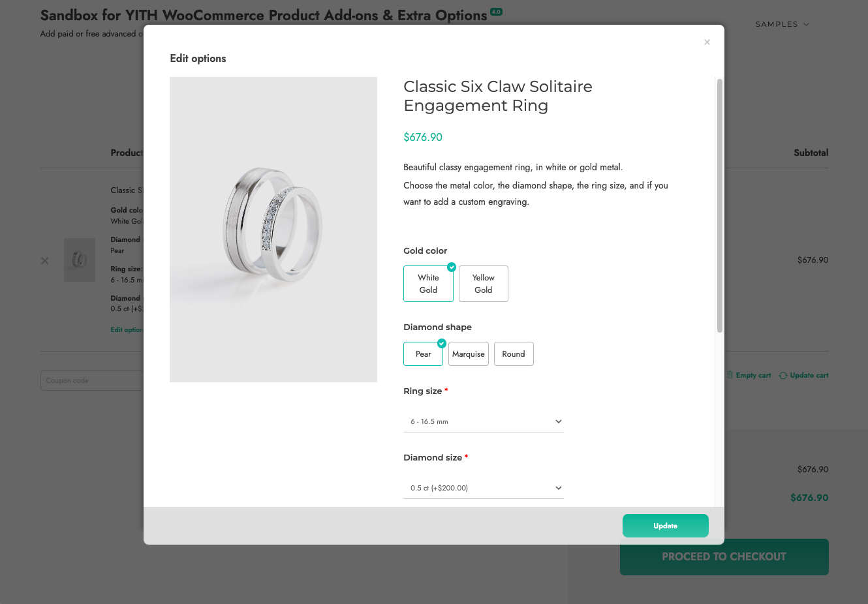
Task: Click the large ring product image
Action: (273, 229)
